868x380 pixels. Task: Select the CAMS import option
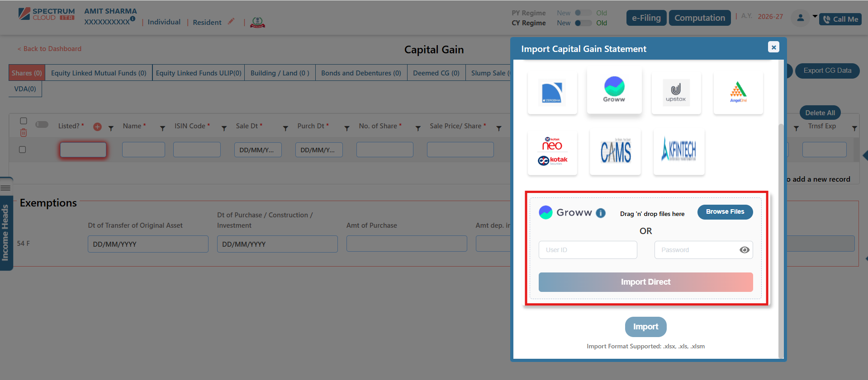click(x=615, y=152)
